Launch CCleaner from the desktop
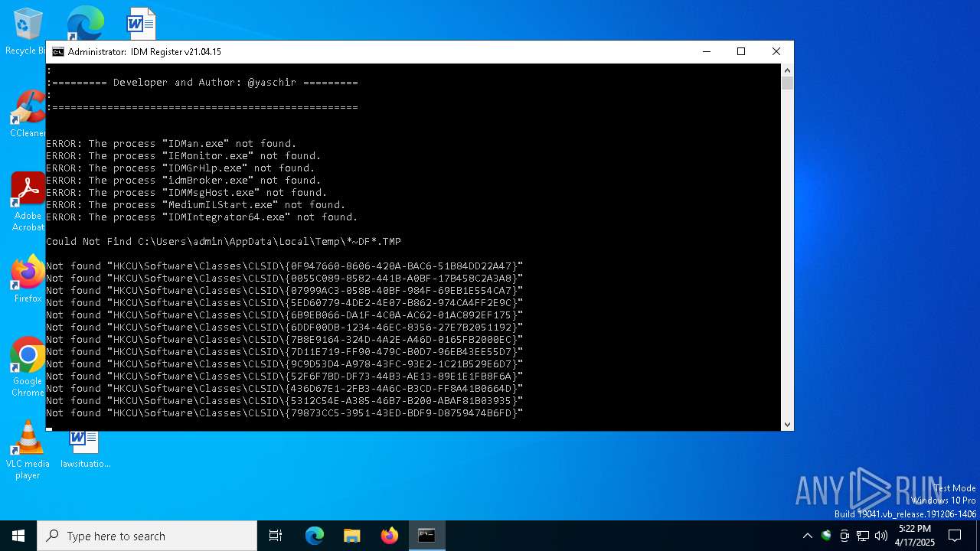The height and width of the screenshot is (551, 980). [x=28, y=115]
